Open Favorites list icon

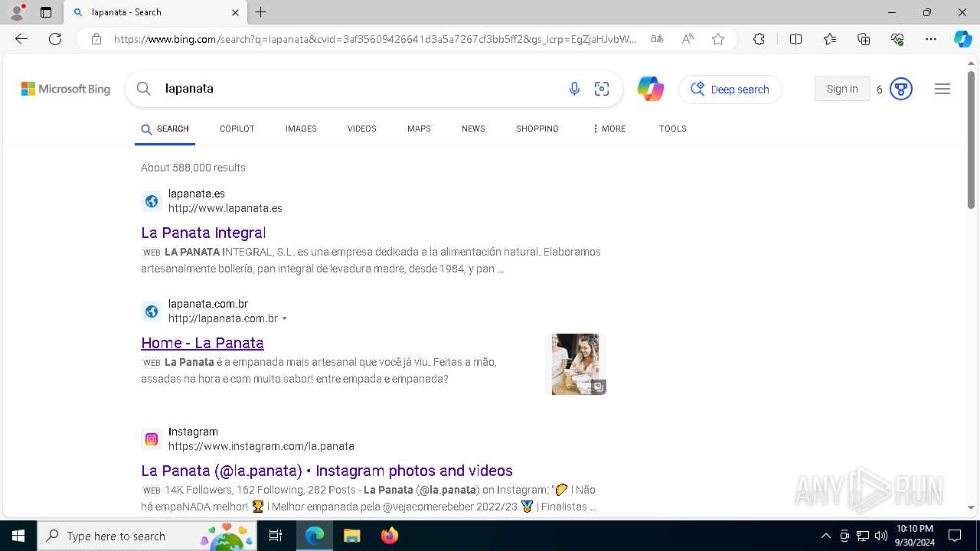tap(830, 39)
